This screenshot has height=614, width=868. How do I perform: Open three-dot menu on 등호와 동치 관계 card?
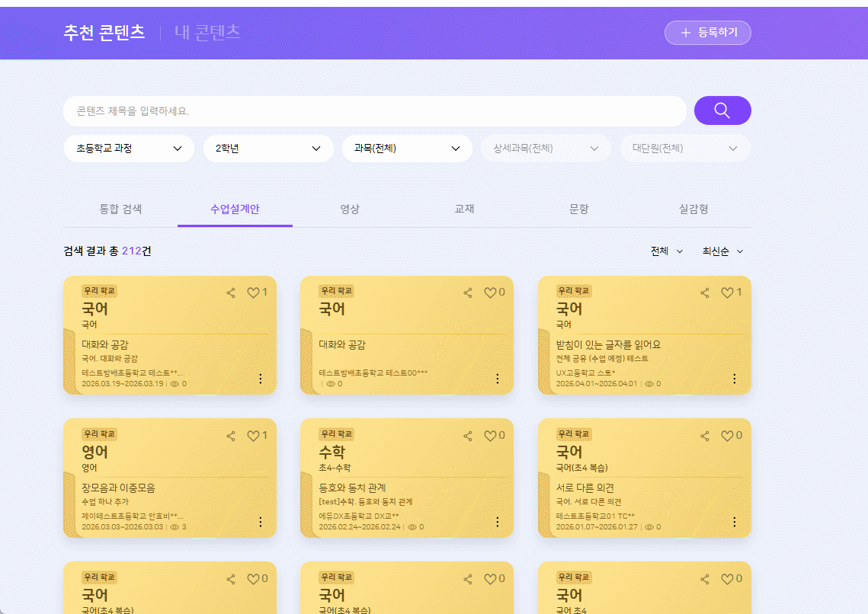497,522
